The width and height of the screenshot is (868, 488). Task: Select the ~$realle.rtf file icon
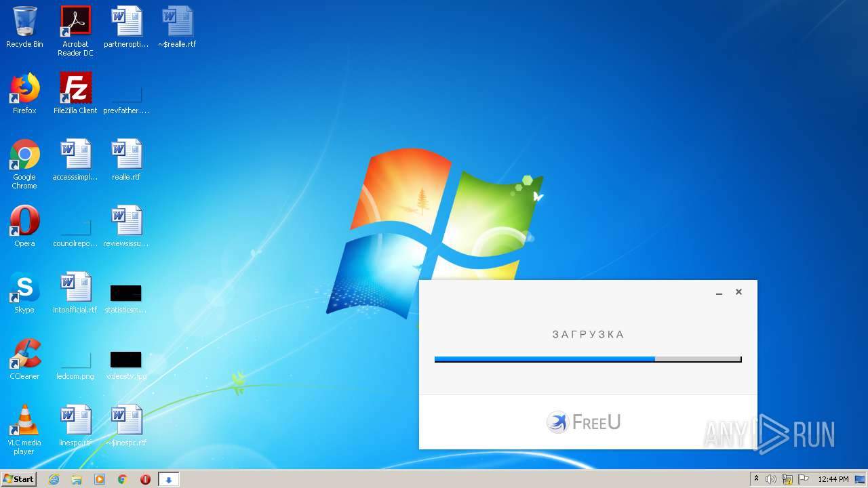[177, 27]
